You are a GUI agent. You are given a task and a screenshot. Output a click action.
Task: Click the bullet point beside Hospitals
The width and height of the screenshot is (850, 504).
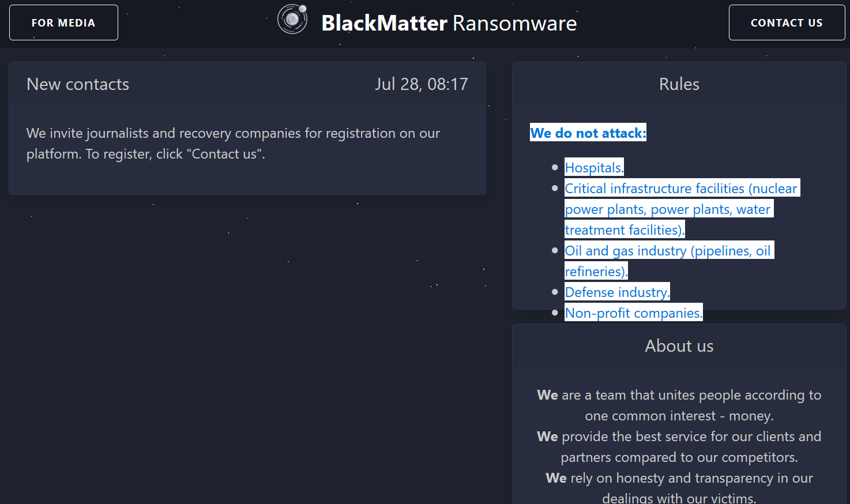point(555,168)
